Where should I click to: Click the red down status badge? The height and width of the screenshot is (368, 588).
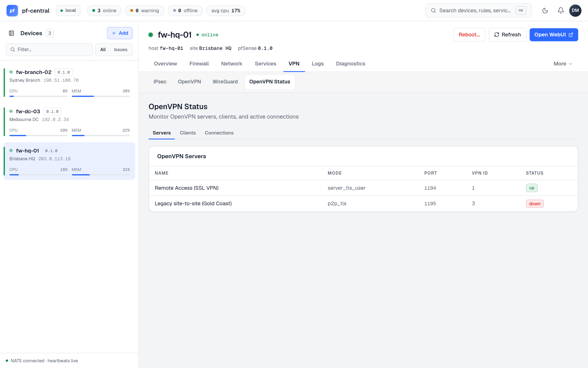click(535, 204)
